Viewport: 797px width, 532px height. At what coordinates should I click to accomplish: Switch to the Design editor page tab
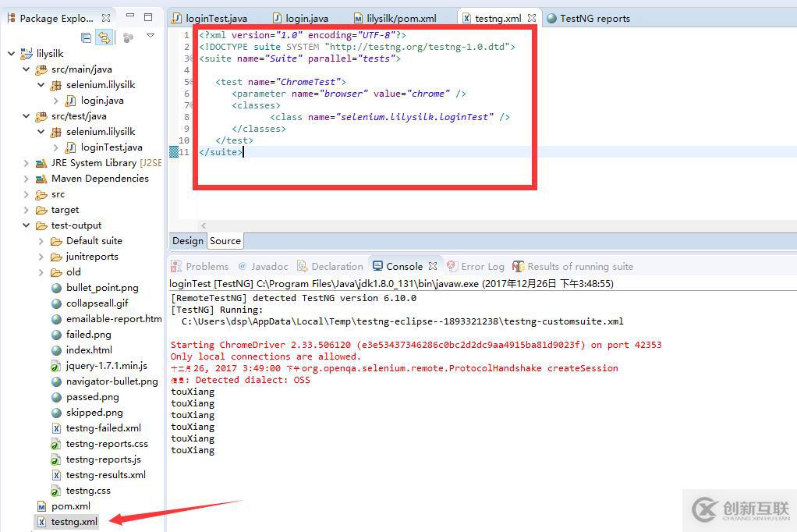[188, 241]
